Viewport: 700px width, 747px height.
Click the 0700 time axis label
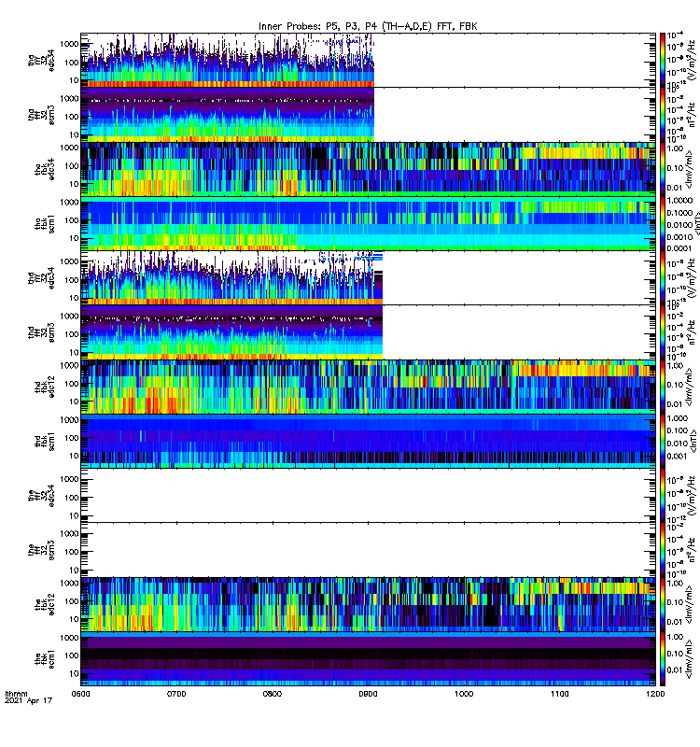point(176,694)
